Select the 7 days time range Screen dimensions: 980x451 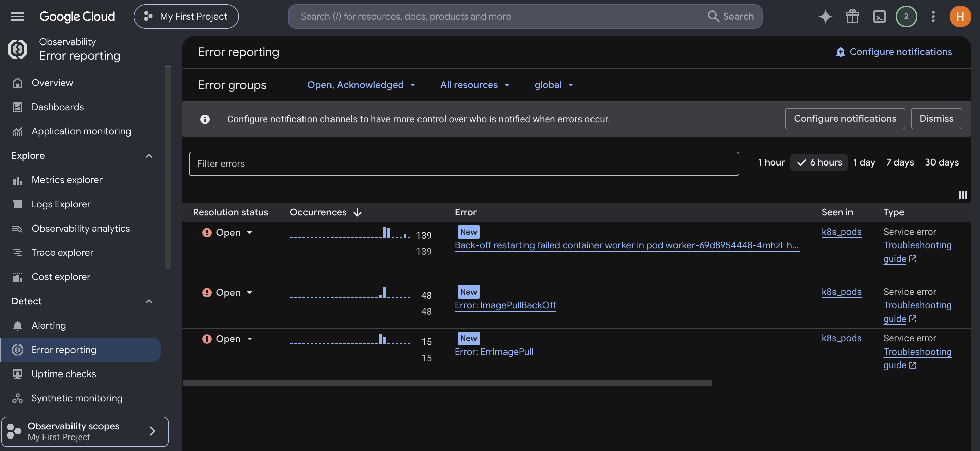coord(900,162)
